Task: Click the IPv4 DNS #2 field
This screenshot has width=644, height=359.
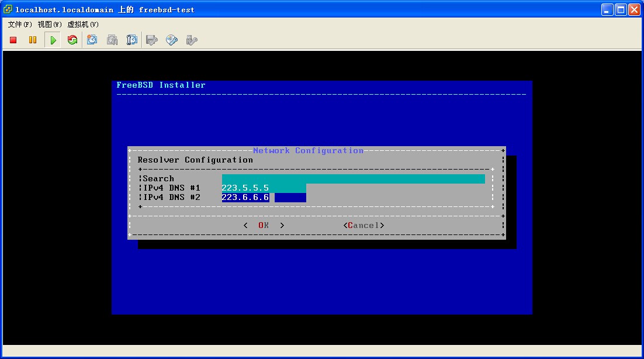Action: click(x=264, y=197)
